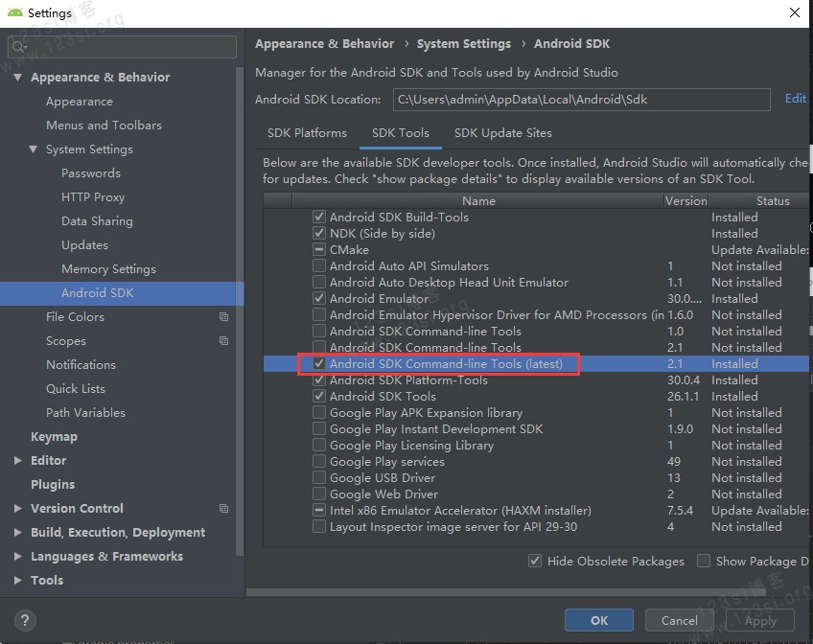Click the settings search field
The image size is (813, 644).
click(122, 47)
